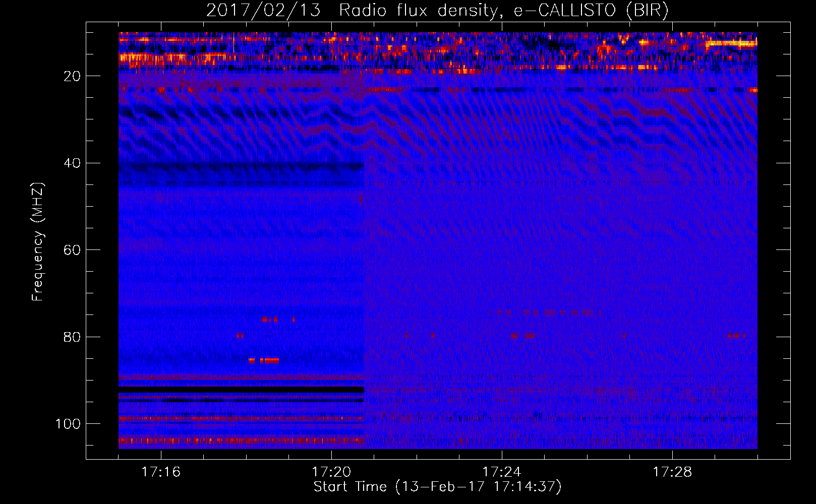
Task: Click the 40 frequency tick label
Action: pos(72,163)
